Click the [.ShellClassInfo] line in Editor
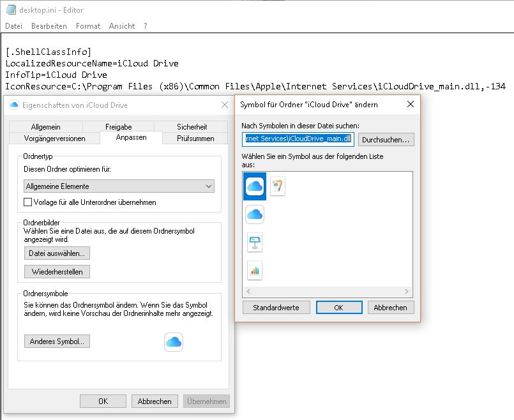Image resolution: width=514 pixels, height=420 pixels. click(49, 52)
